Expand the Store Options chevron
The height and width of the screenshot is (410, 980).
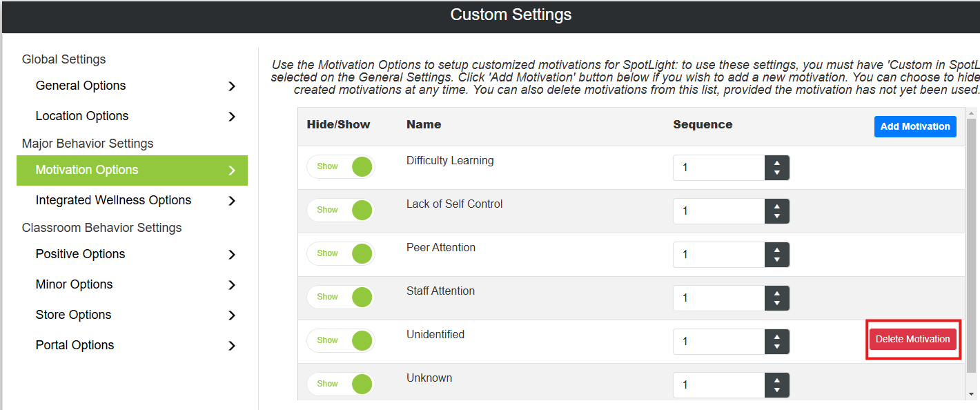[232, 315]
